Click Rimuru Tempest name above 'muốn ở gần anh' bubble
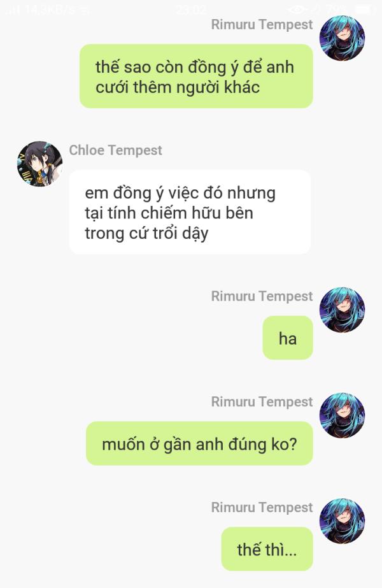Image resolution: width=382 pixels, height=588 pixels. (x=262, y=401)
